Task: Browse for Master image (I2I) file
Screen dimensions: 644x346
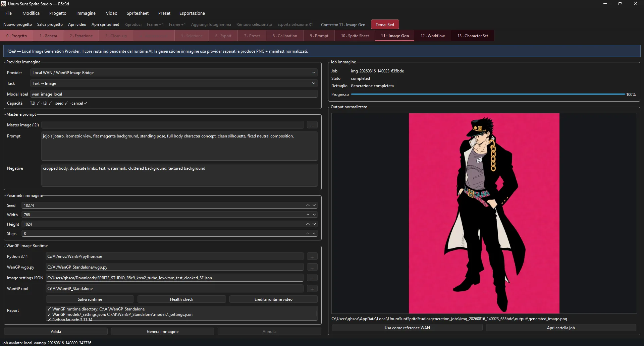Action: 312,125
